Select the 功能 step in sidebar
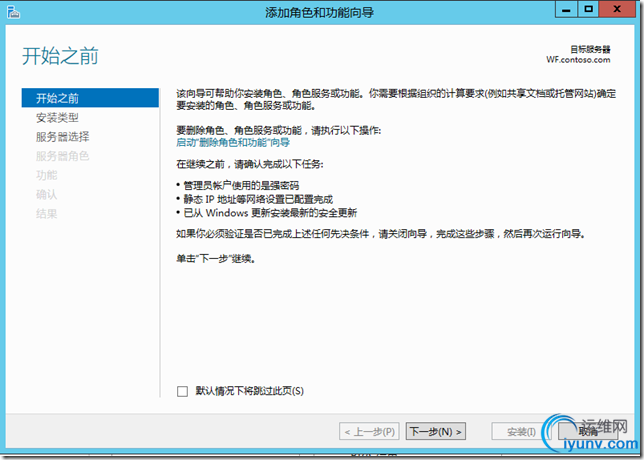This screenshot has width=644, height=460. point(46,175)
